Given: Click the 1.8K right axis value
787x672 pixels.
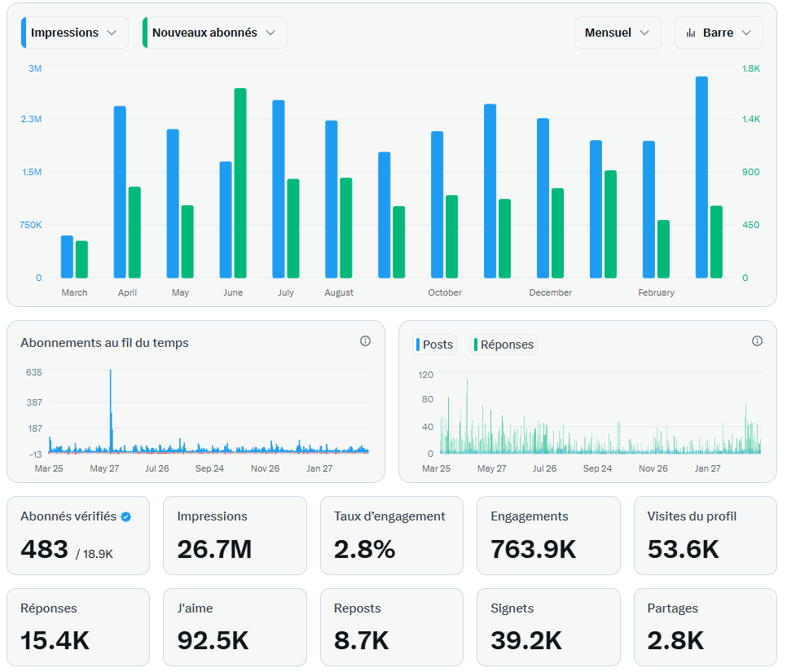Looking at the screenshot, I should (751, 68).
